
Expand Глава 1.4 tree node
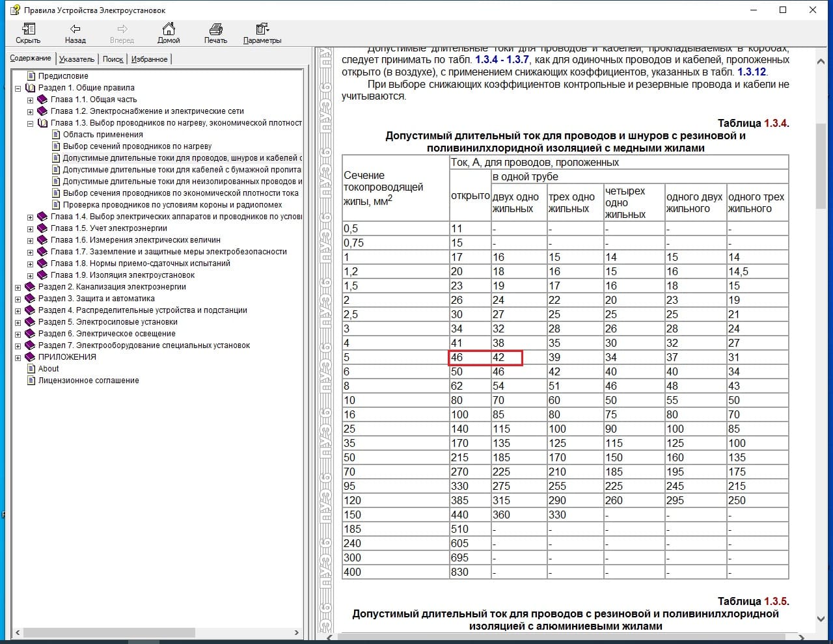click(30, 217)
